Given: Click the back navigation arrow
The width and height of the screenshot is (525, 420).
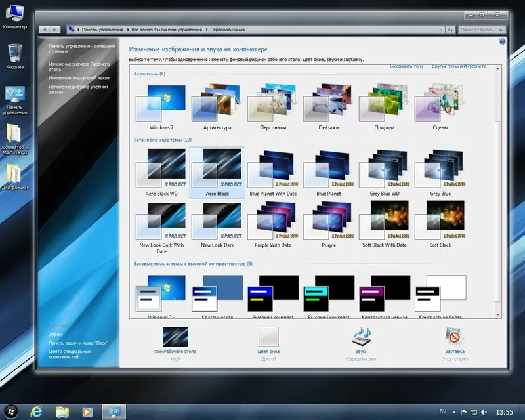Looking at the screenshot, I should [45, 29].
